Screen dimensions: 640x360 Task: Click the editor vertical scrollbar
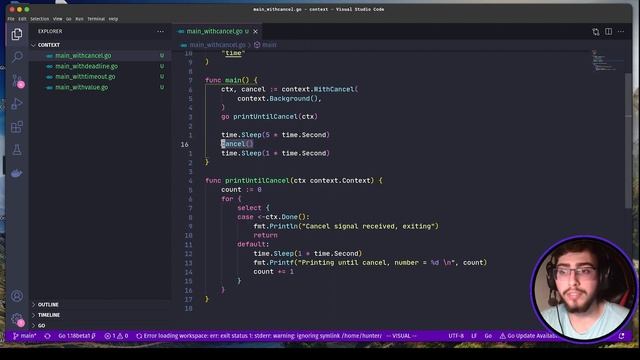tap(628, 141)
